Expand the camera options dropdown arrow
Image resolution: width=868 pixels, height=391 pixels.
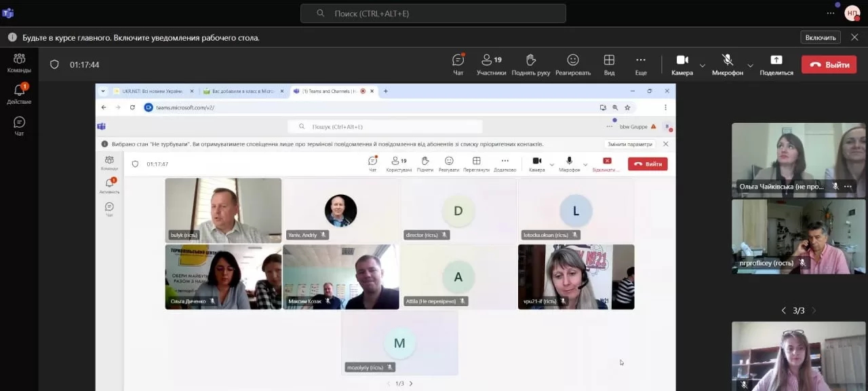703,66
